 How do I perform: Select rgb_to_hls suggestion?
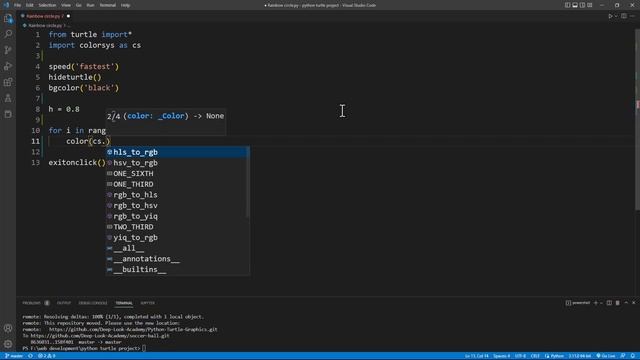178,195
